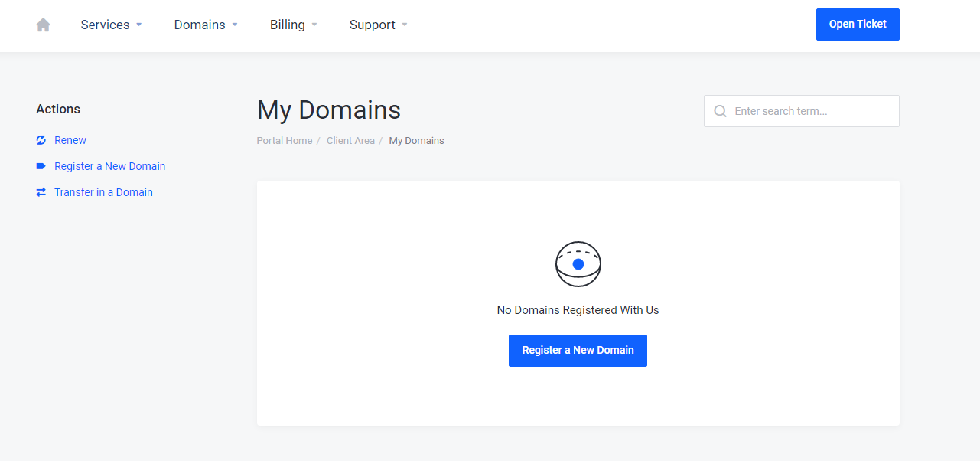Navigate to Client Area in the breadcrumb

[x=350, y=141]
